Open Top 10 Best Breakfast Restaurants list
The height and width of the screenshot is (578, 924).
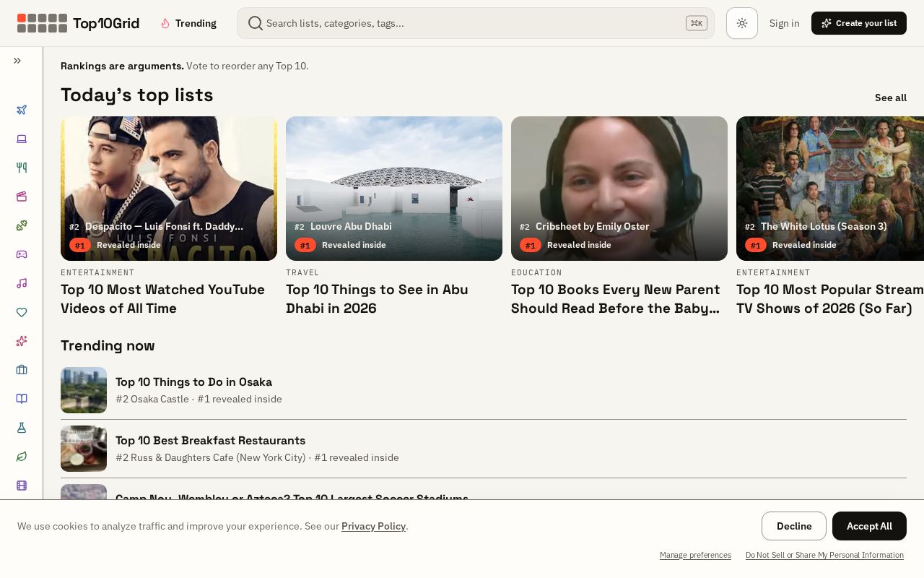[x=210, y=440]
